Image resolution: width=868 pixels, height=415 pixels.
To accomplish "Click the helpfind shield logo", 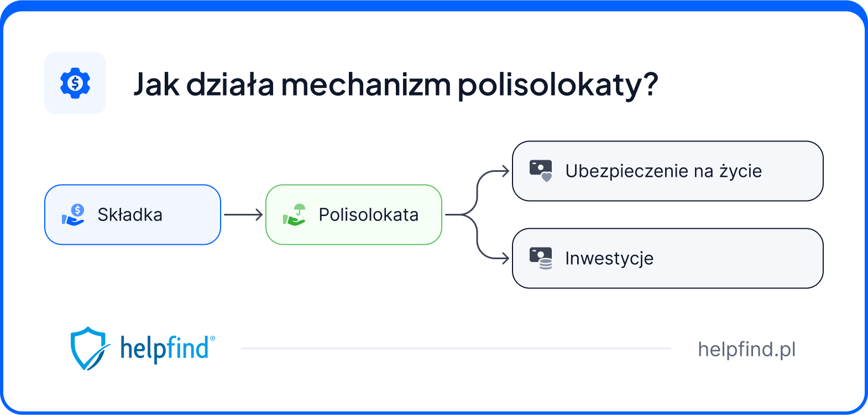I will coord(87,348).
